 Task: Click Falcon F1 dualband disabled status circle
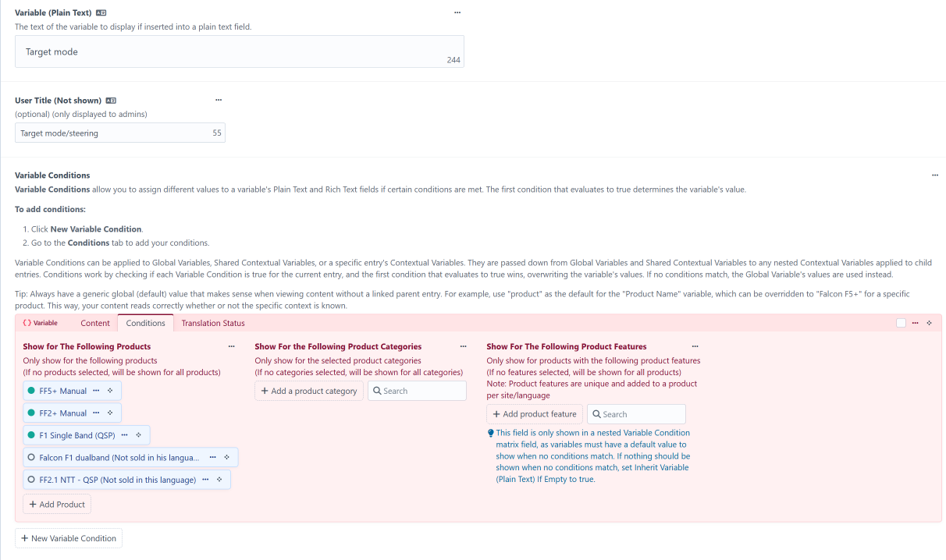click(x=31, y=457)
